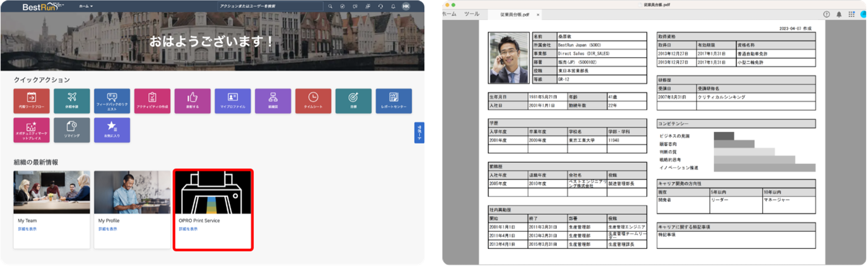Click the headset support icon
Image resolution: width=868 pixels, height=267 pixels.
tap(381, 7)
